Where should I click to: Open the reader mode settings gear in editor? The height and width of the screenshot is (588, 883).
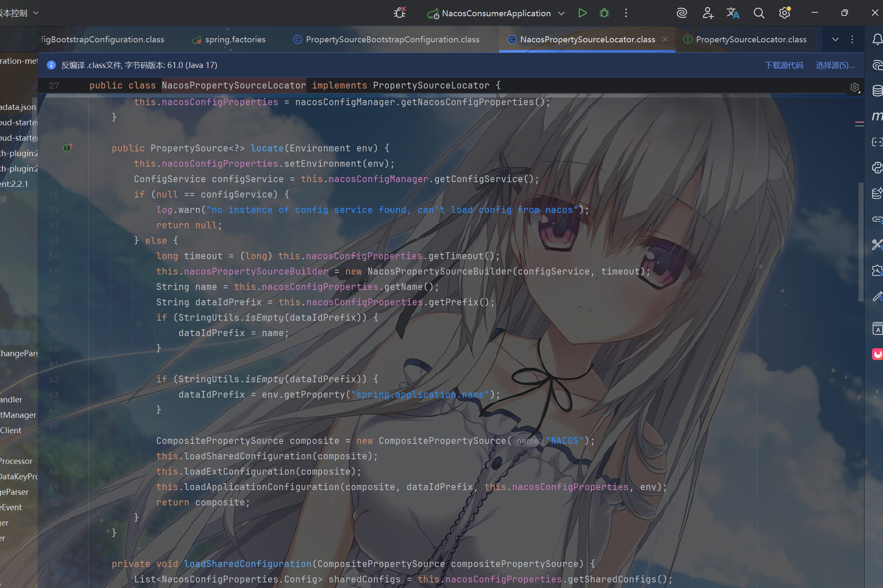tap(855, 88)
